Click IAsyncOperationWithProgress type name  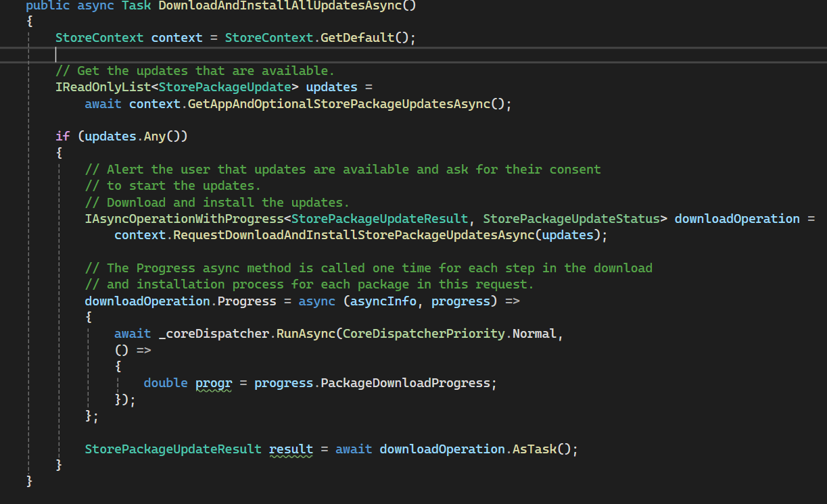[x=184, y=219]
